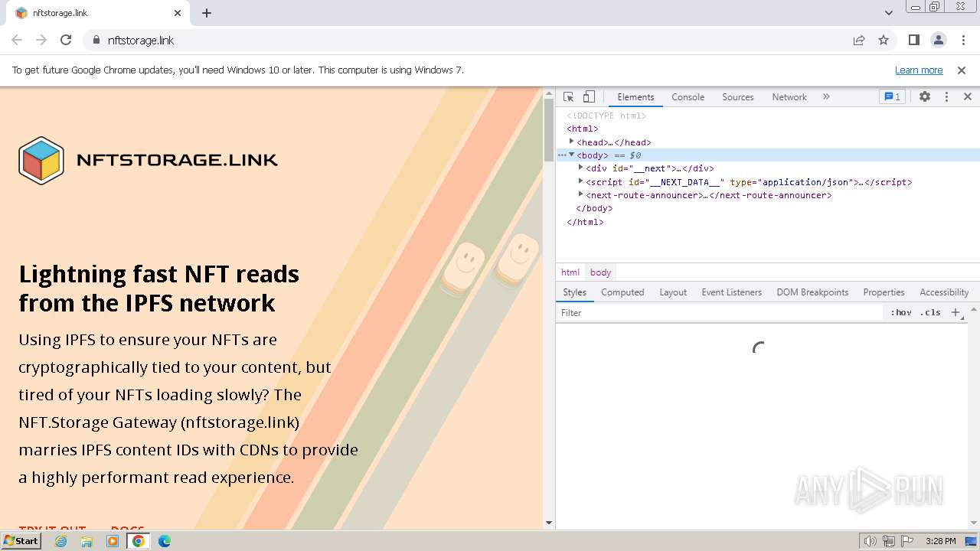This screenshot has width=980, height=551.
Task: Expand the head element node
Action: click(571, 142)
